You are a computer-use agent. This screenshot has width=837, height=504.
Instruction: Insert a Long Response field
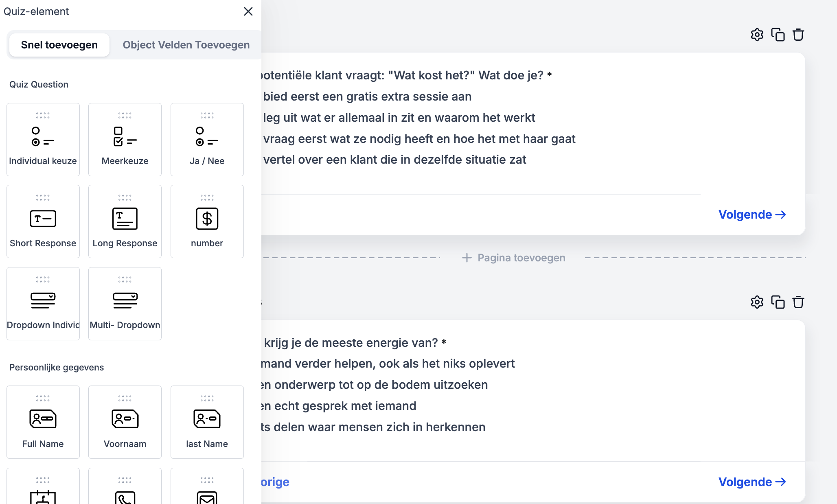125,221
